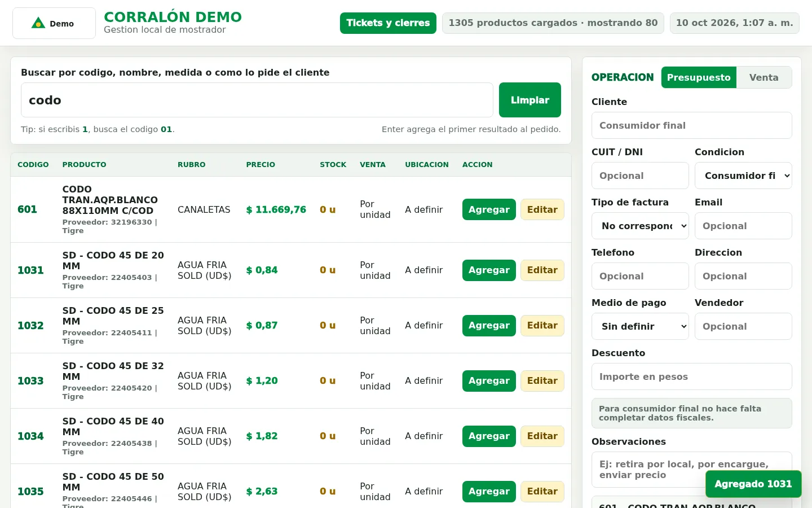
Task: Click price $ 11.669,76
Action: 276,209
